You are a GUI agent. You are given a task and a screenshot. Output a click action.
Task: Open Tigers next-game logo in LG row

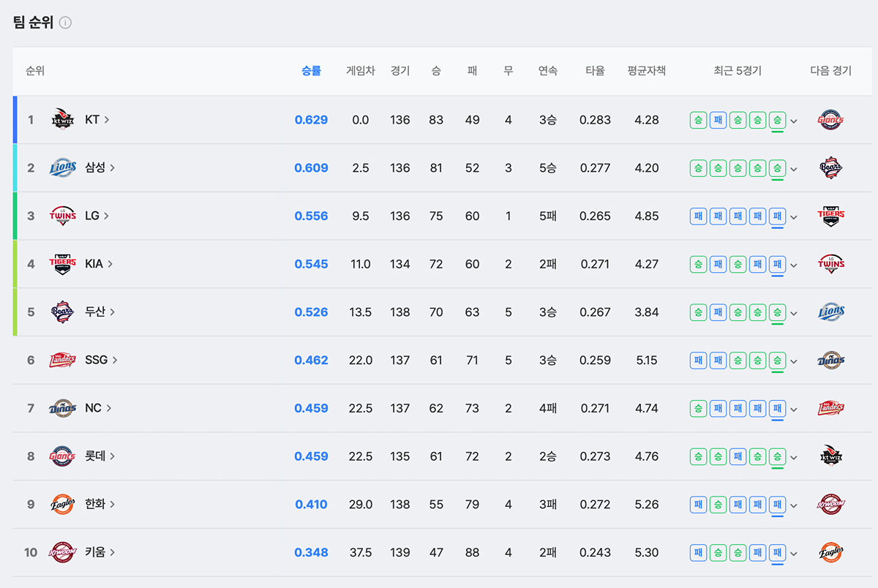pos(831,216)
